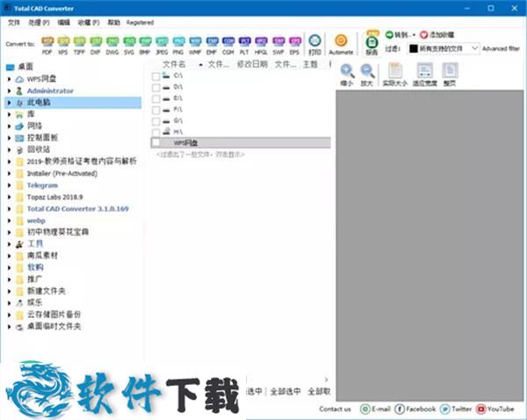Expand the 控制面板 tree node

[x=10, y=138]
